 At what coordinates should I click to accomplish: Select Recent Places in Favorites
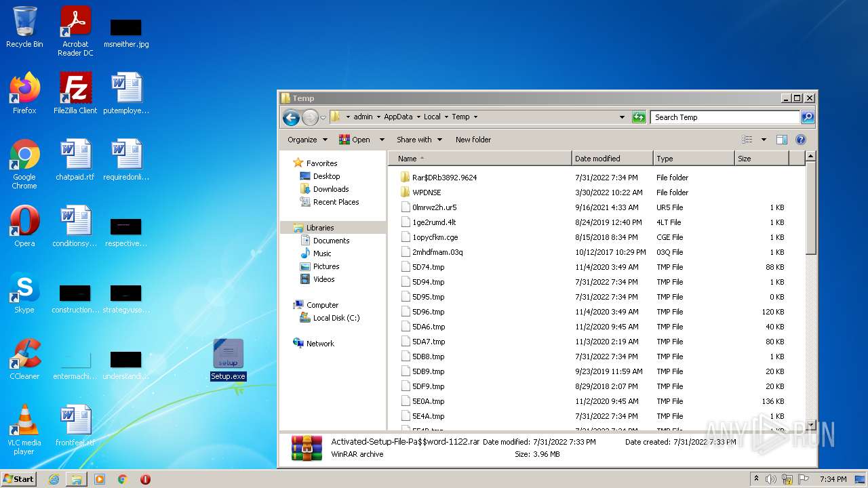pos(336,202)
